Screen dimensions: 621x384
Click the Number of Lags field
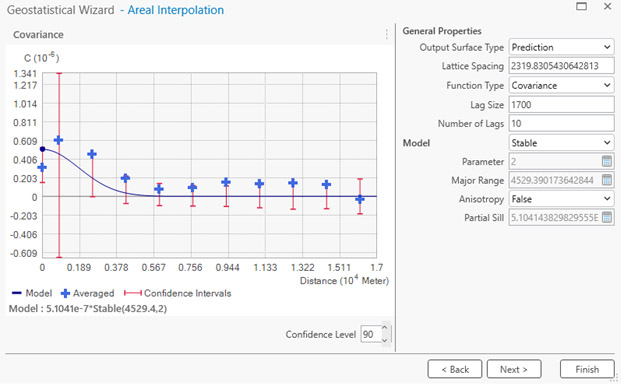click(561, 124)
